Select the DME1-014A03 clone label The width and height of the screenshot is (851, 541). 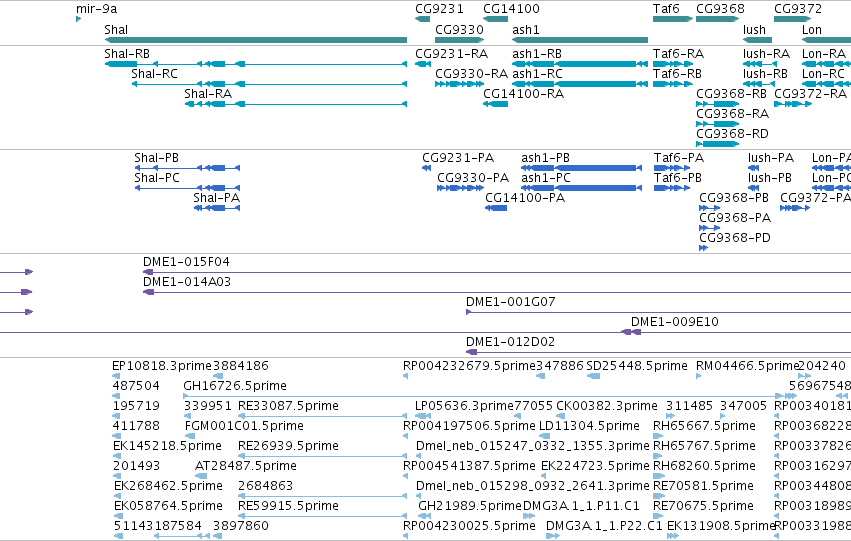[187, 282]
